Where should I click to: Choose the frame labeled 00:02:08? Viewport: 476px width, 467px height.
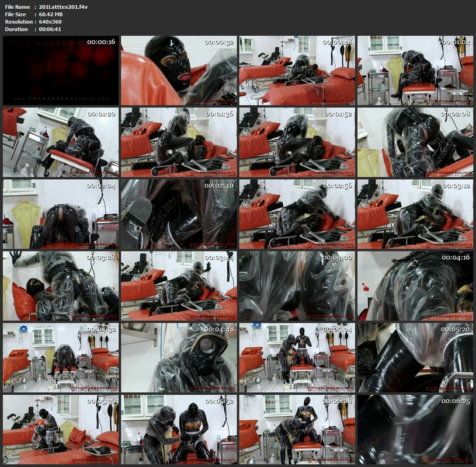[x=415, y=142]
